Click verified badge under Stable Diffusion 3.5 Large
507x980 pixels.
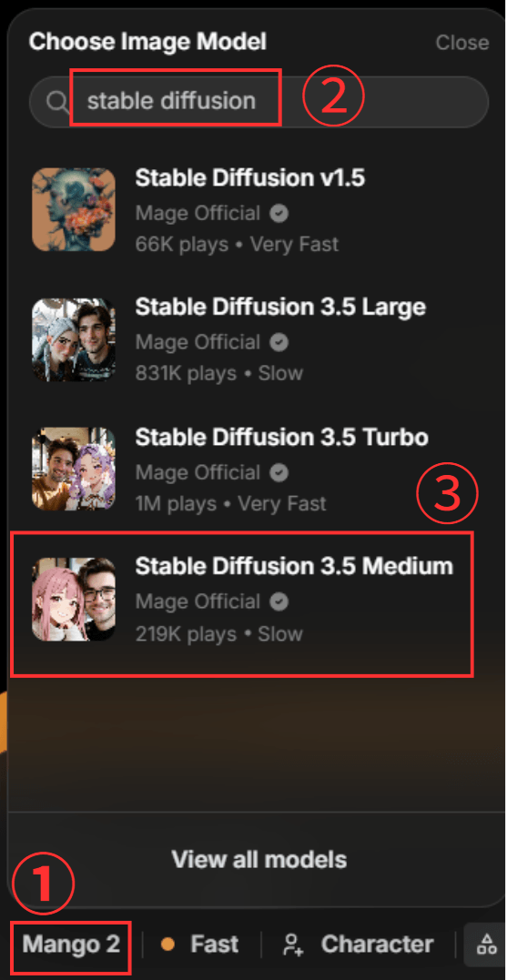tap(279, 342)
